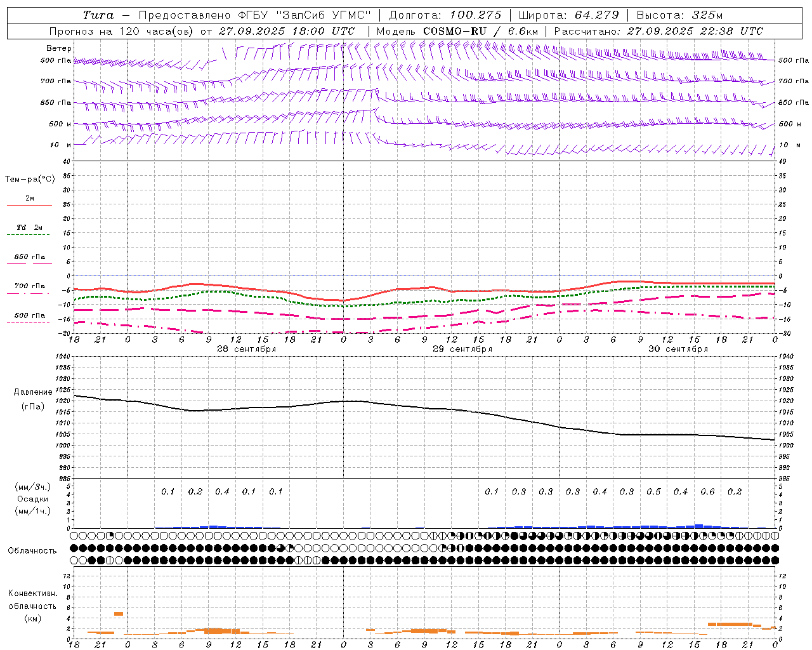Click the precipitation value "0.5"
This screenshot has width=812, height=650.
(x=653, y=492)
